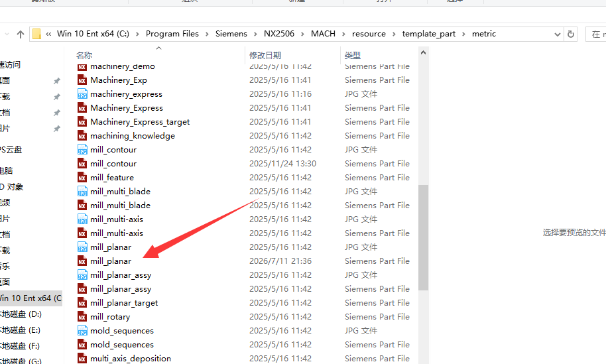Open (F:) drive in navigation pane
This screenshot has height=364, width=606.
[20, 346]
